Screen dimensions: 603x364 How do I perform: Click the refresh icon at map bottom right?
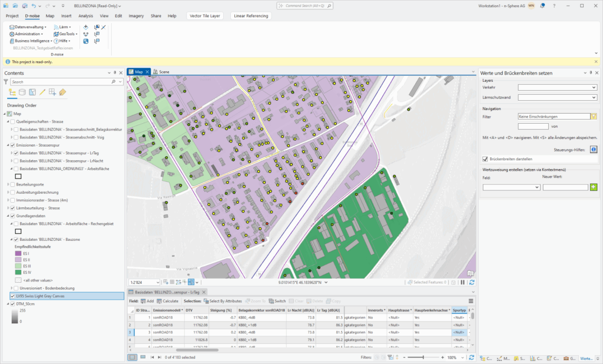click(472, 282)
